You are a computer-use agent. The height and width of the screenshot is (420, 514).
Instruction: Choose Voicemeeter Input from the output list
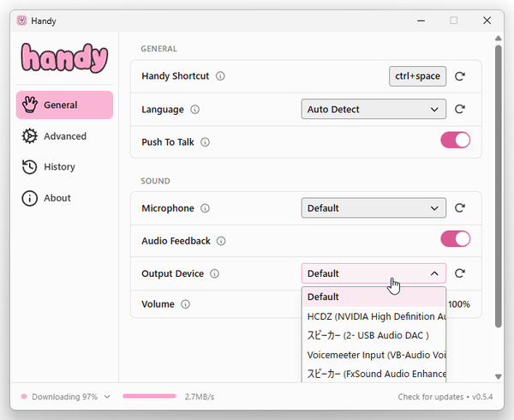[x=374, y=354]
